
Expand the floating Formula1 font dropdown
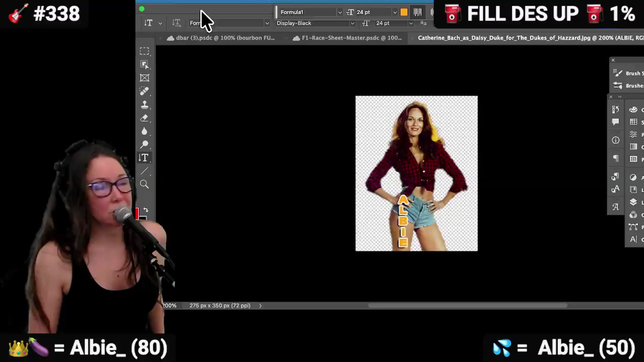[340, 12]
